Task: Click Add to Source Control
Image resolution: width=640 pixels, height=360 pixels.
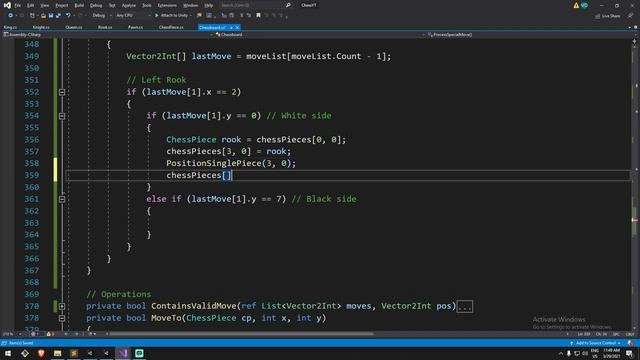Action: [x=596, y=343]
